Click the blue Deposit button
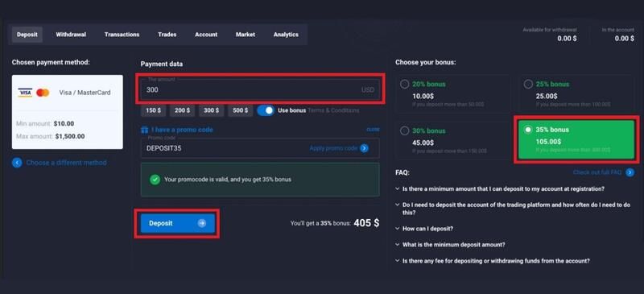The width and height of the screenshot is (644, 294). tap(177, 223)
